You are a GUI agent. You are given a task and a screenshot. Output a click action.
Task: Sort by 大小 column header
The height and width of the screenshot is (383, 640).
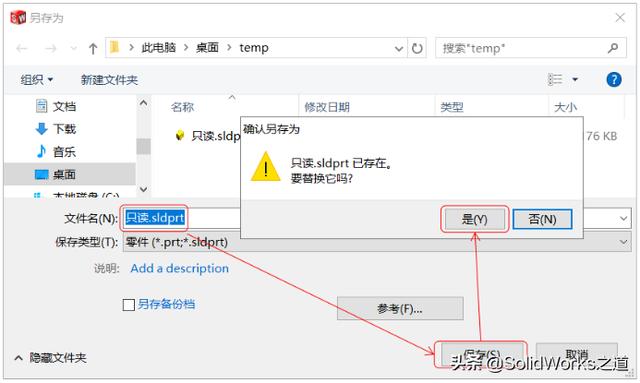[x=565, y=107]
